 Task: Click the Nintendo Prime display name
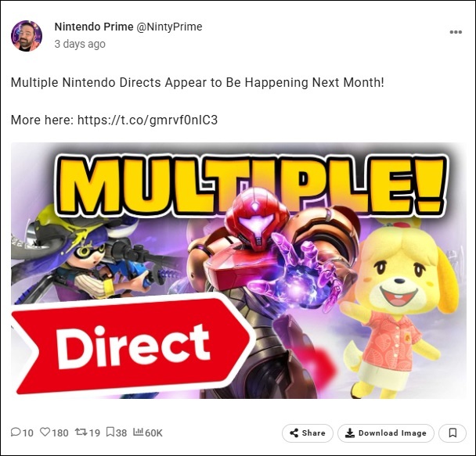click(x=94, y=27)
